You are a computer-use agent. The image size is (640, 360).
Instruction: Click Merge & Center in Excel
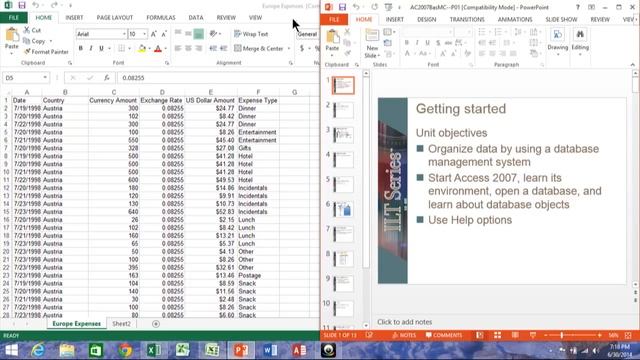click(259, 49)
